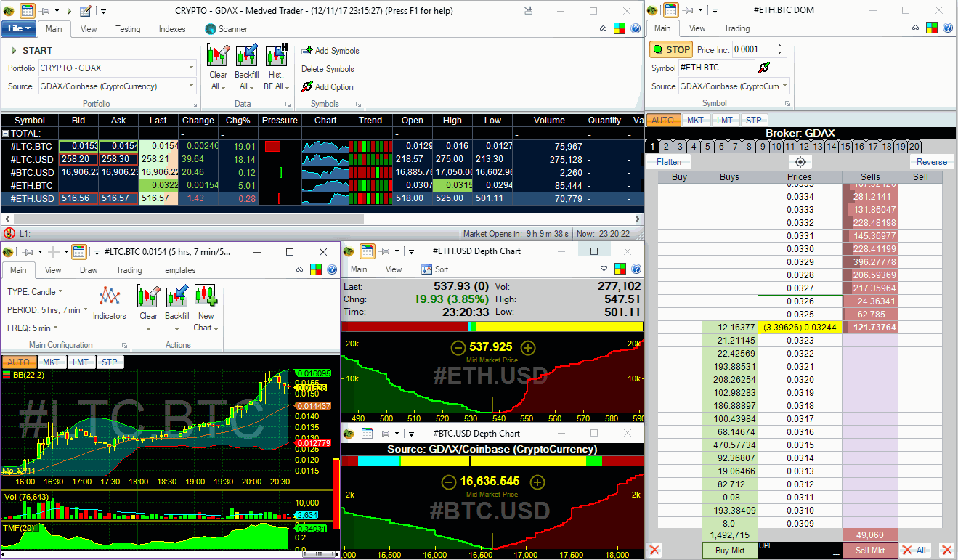Click BTC.USD depth pressure color bar
958x560 pixels.
pos(492,460)
